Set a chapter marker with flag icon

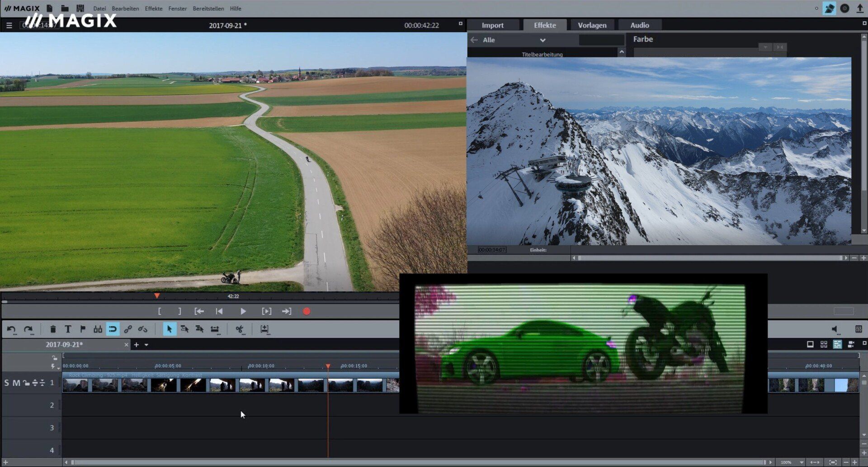(83, 329)
